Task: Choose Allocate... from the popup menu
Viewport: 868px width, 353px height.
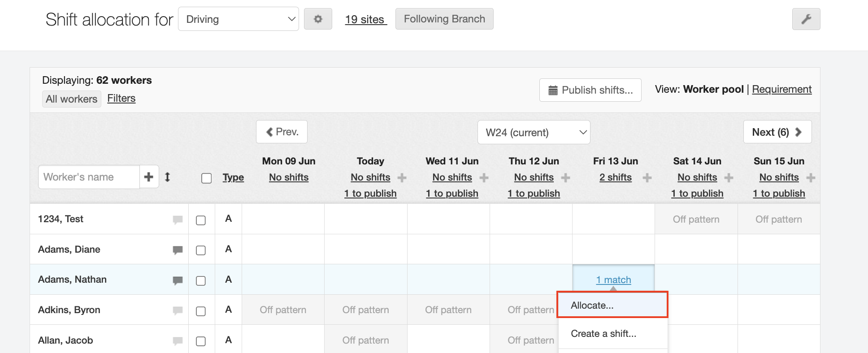Action: point(612,305)
